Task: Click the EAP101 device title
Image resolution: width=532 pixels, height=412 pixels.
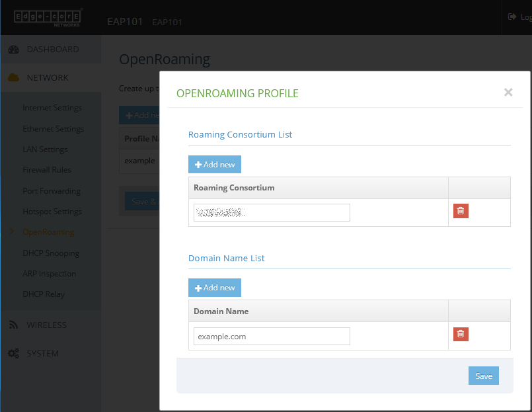Action: point(125,22)
